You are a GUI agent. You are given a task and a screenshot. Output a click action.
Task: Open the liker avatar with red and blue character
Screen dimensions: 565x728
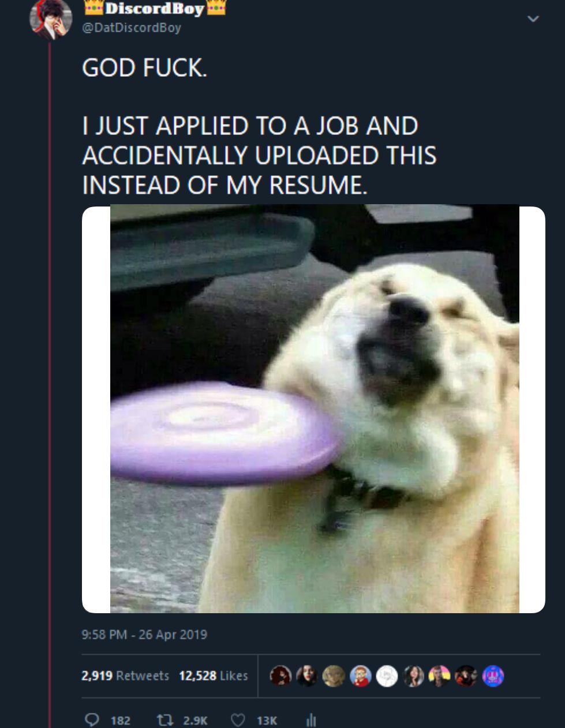[361, 676]
